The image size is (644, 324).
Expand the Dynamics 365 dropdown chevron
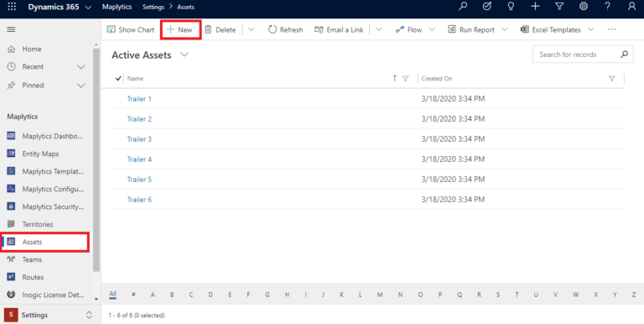[x=88, y=8]
